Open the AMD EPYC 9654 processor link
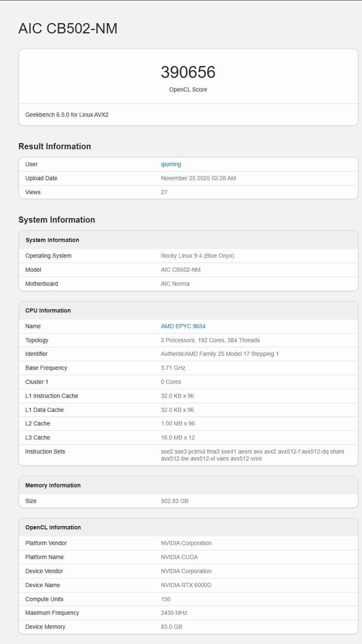Screen dimensions: 362x644 [183, 326]
